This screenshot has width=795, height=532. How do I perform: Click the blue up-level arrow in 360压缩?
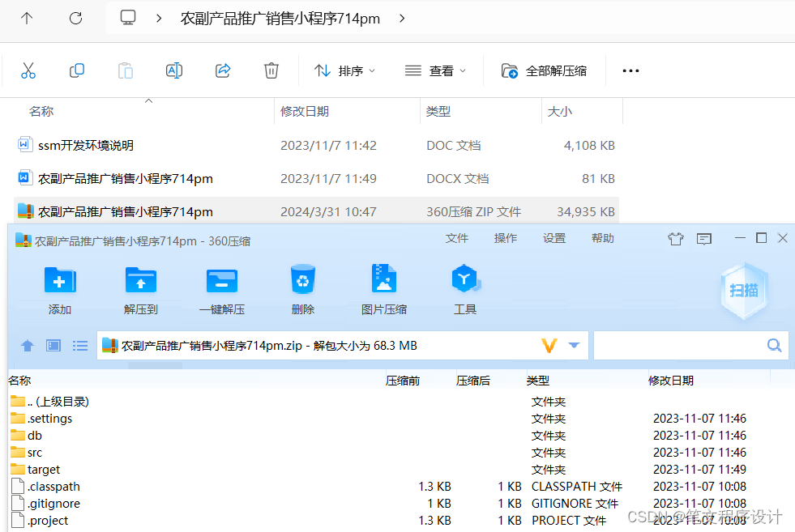coord(28,346)
